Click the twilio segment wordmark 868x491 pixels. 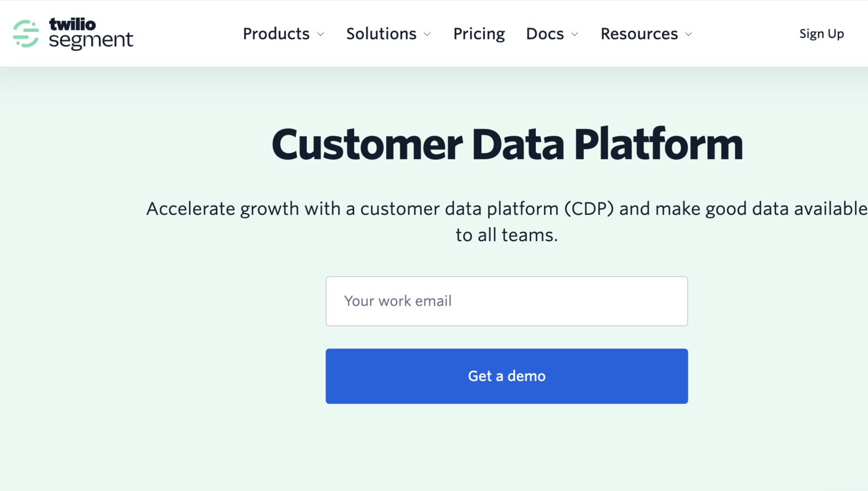point(90,34)
